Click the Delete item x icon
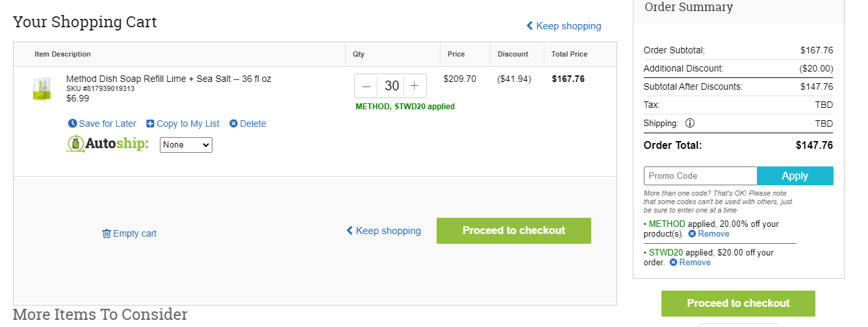The width and height of the screenshot is (868, 327). click(x=234, y=124)
